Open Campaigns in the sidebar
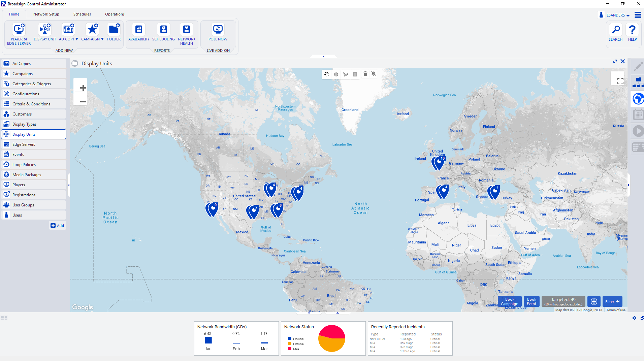This screenshot has width=644, height=361. pyautogui.click(x=34, y=73)
